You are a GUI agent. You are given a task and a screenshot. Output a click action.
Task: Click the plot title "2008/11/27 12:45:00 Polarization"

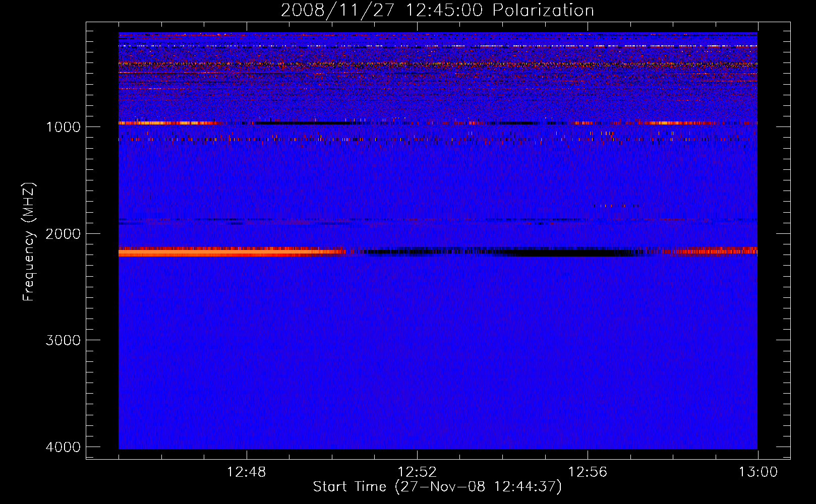click(437, 11)
